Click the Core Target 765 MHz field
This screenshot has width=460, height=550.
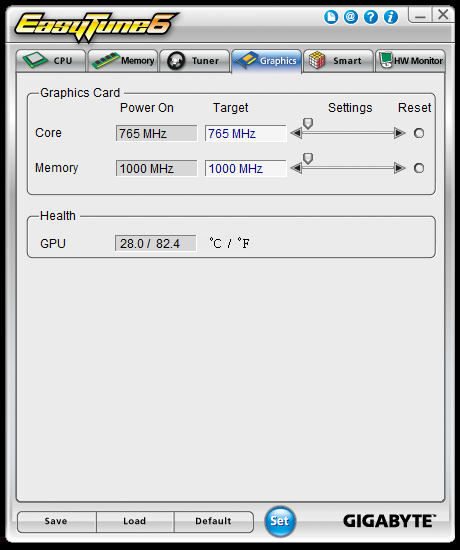click(246, 134)
